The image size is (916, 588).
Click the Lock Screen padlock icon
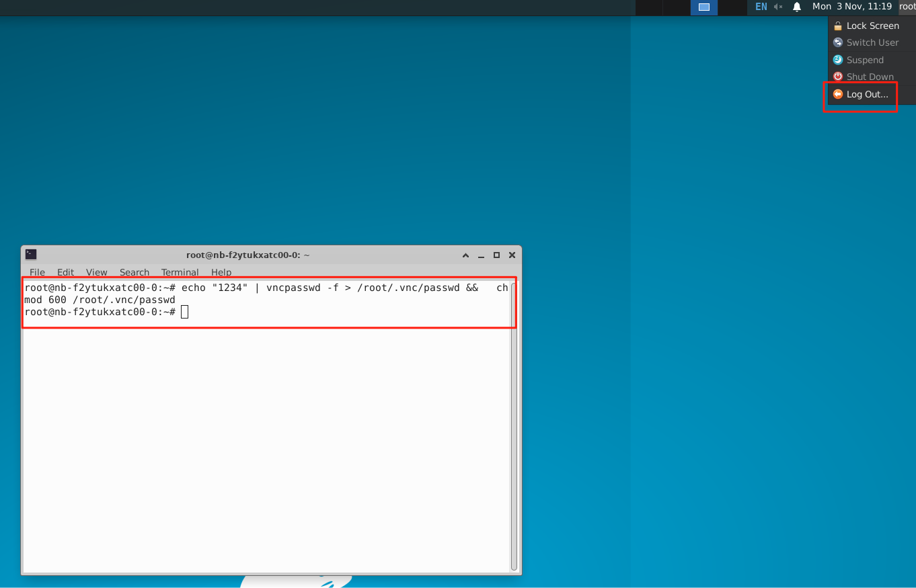tap(837, 26)
